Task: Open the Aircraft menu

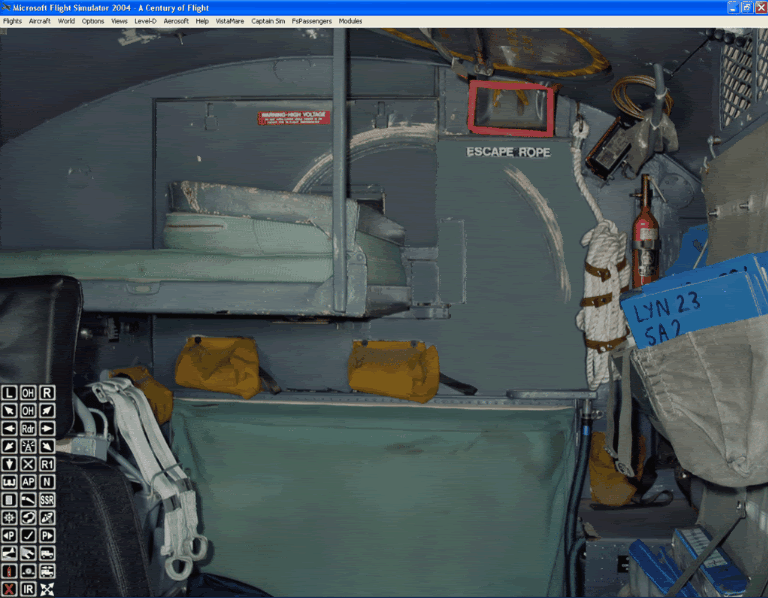Action: click(x=40, y=21)
